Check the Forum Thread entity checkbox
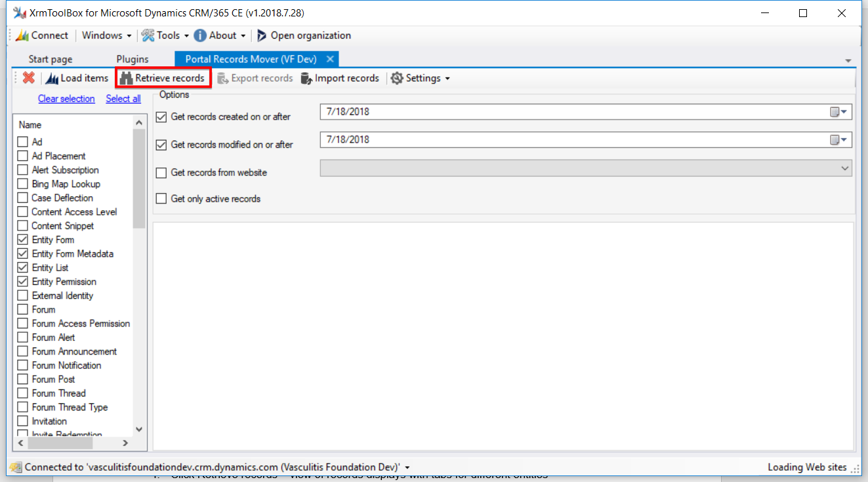Image resolution: width=868 pixels, height=482 pixels. (x=23, y=393)
